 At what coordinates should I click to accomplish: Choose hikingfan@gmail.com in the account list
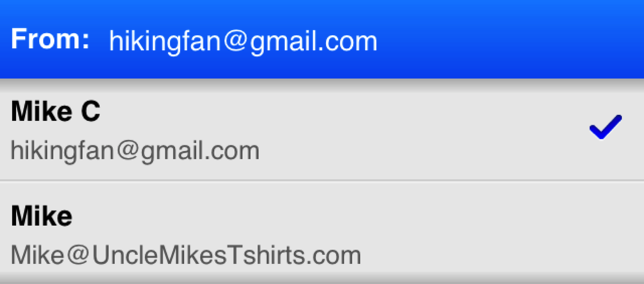coord(135,151)
